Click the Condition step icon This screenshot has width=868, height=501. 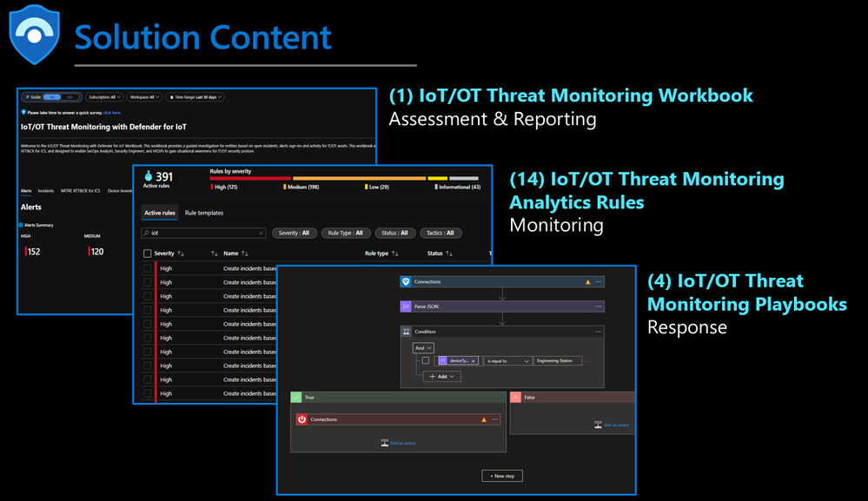pyautogui.click(x=407, y=332)
